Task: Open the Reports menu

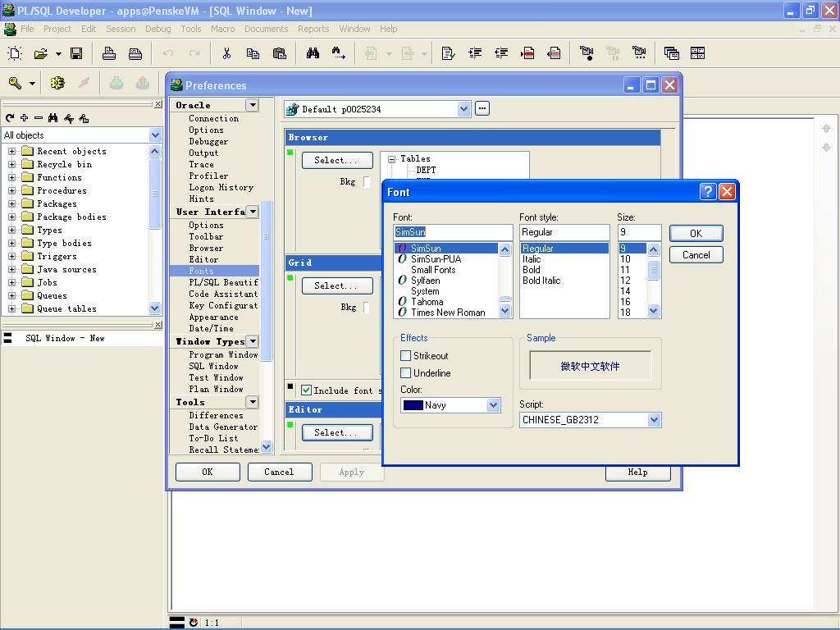Action: [x=313, y=29]
